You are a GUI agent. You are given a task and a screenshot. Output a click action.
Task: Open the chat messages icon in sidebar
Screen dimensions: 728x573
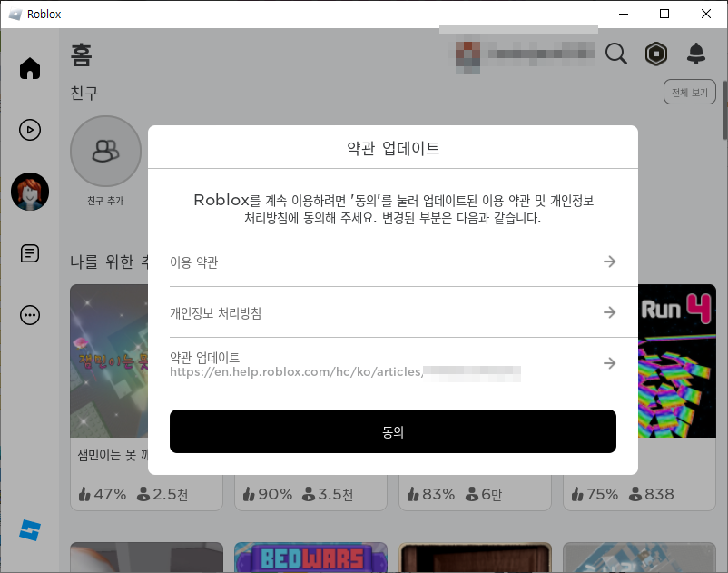(30, 253)
